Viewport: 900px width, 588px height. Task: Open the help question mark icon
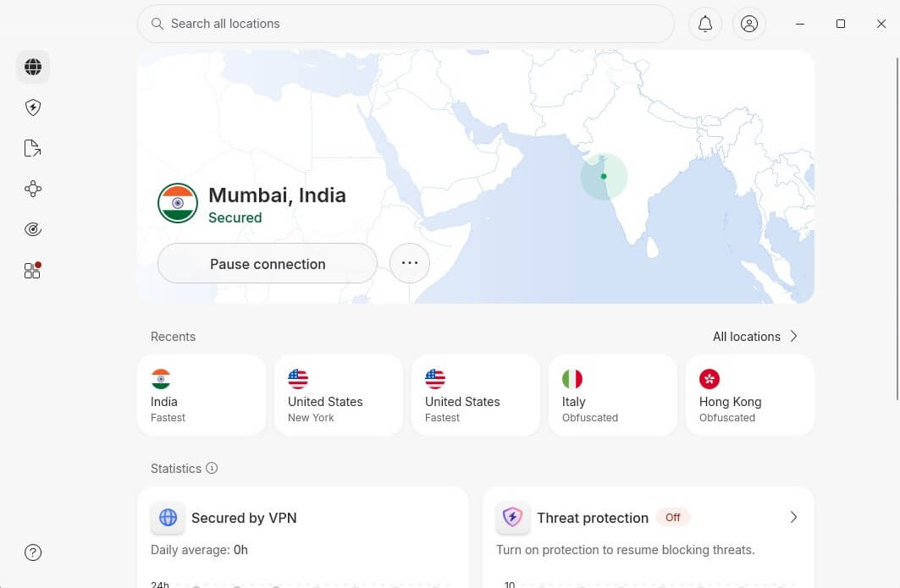[x=33, y=552]
